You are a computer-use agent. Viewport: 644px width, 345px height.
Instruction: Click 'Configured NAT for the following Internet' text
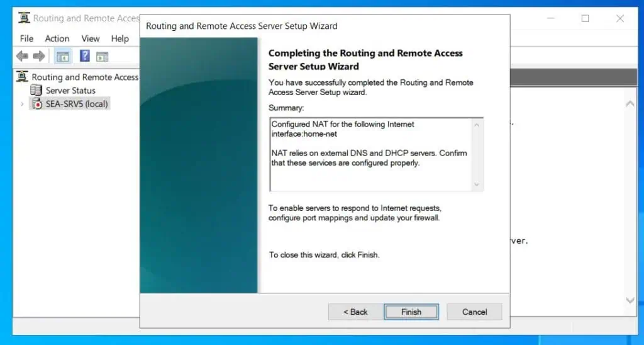pyautogui.click(x=343, y=124)
